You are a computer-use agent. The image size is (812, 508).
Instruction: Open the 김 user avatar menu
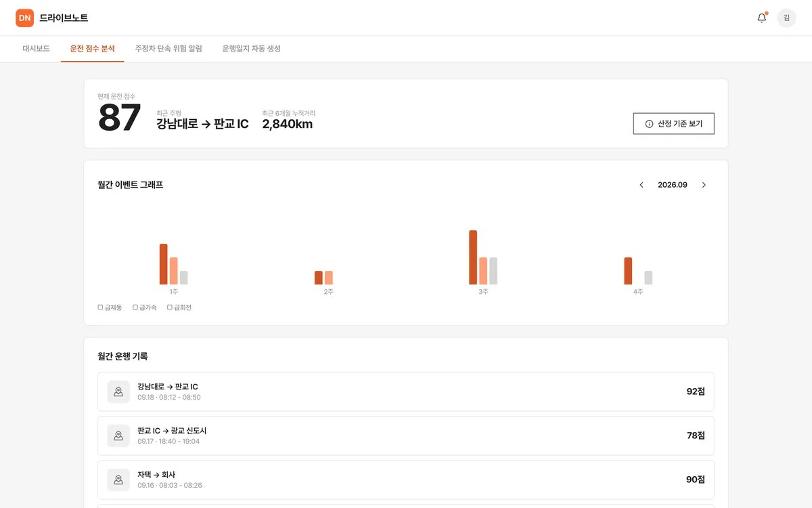[786, 18]
